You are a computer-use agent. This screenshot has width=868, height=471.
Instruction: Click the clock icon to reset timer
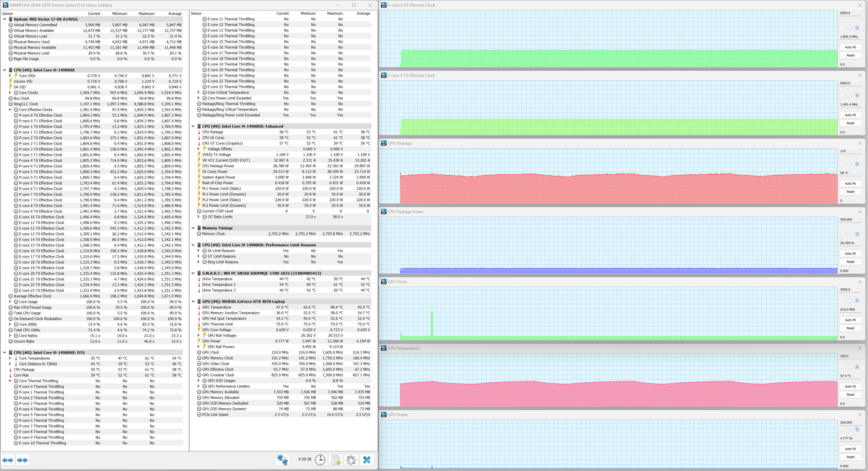320,459
